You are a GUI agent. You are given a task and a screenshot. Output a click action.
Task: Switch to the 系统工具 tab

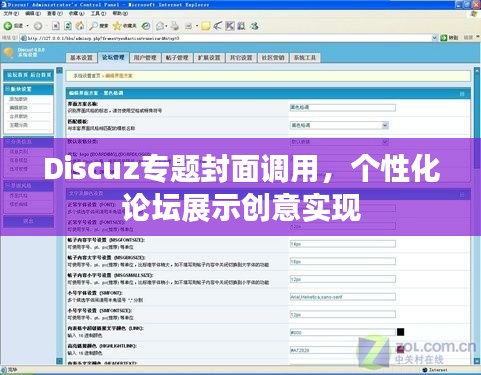pos(305,58)
